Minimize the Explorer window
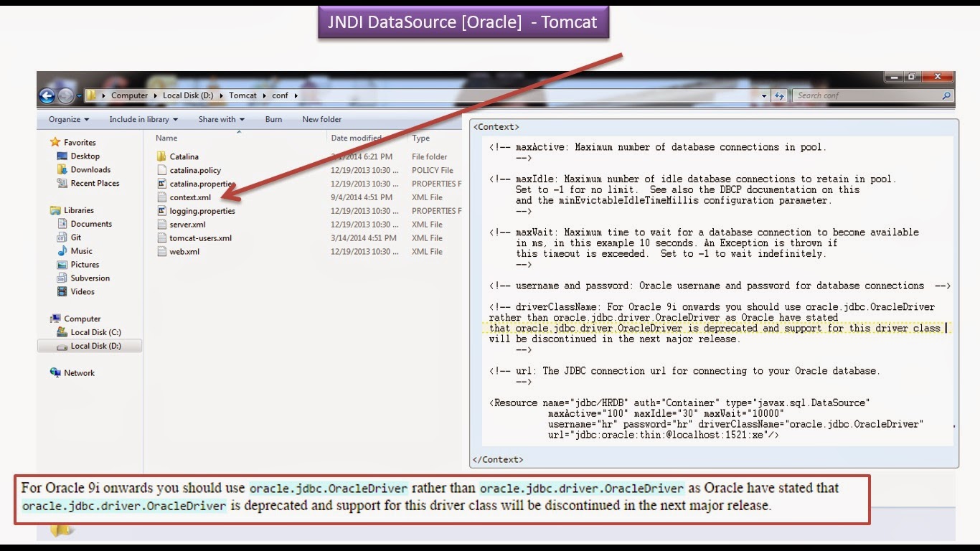Image resolution: width=980 pixels, height=551 pixels. click(x=894, y=77)
